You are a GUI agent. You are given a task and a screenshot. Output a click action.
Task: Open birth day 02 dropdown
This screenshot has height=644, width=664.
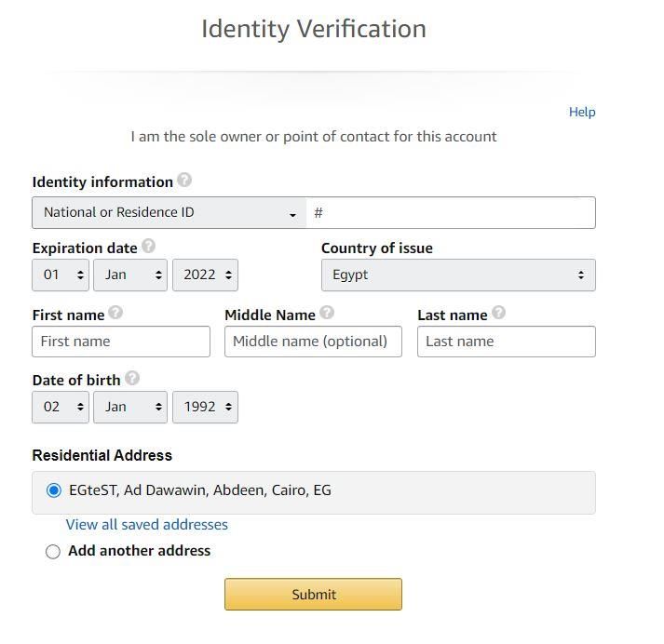[61, 407]
